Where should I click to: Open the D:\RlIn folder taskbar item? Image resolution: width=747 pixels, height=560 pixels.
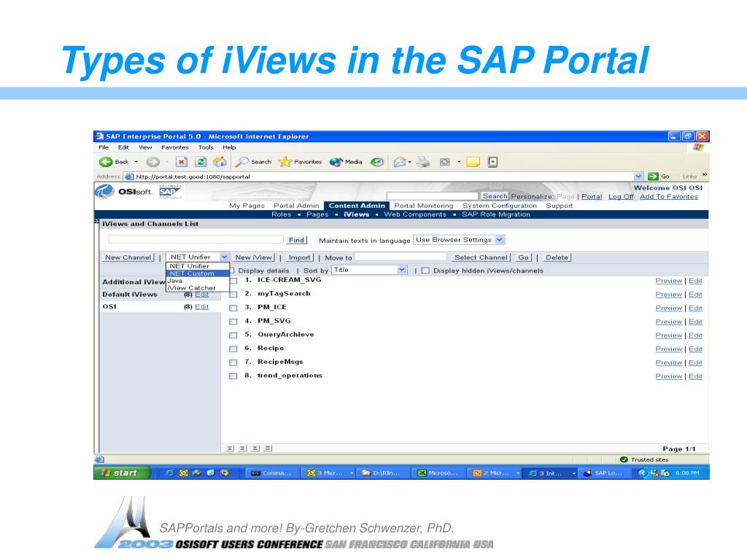(x=382, y=472)
